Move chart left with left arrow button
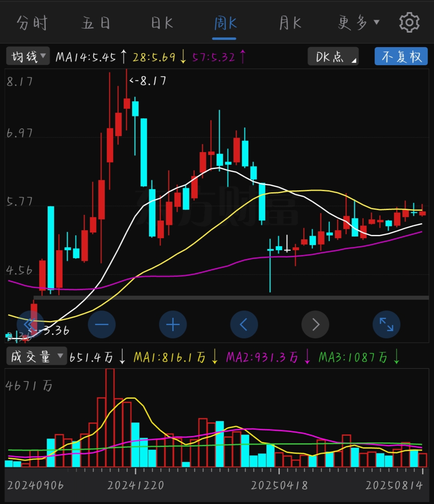Image resolution: width=434 pixels, height=504 pixels. pyautogui.click(x=244, y=324)
